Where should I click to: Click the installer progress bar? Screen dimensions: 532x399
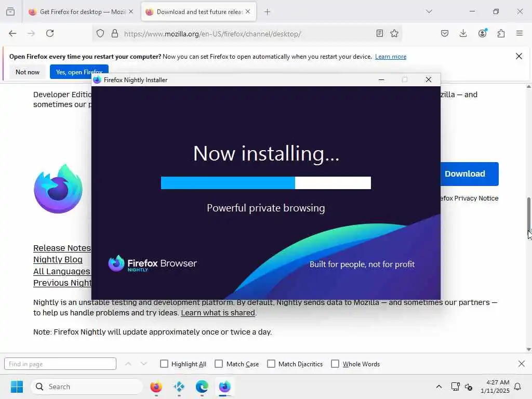(265, 182)
